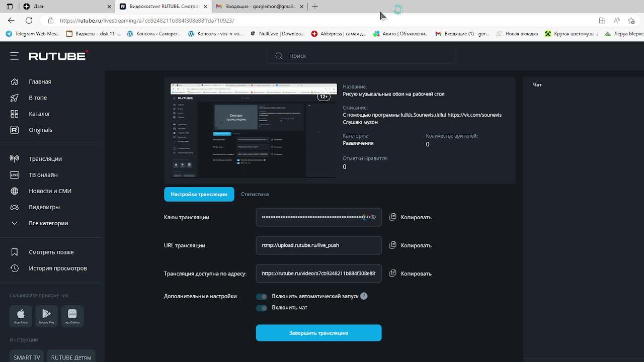This screenshot has width=644, height=362.
Task: Click the Видеоигры gamepad icon
Action: click(x=15, y=207)
